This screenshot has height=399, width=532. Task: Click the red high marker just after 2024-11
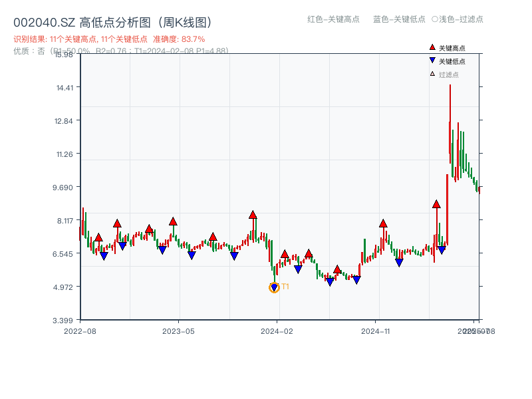click(383, 223)
